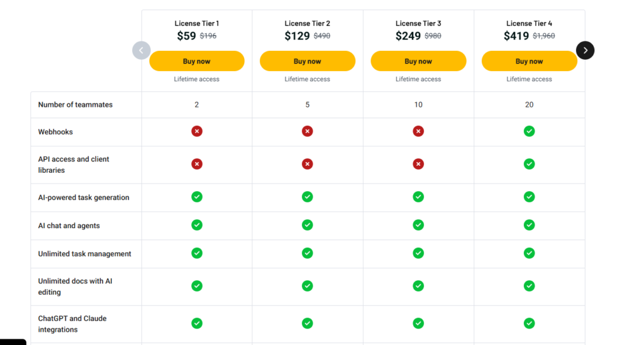Click API access green check for Tier 4

(x=529, y=164)
